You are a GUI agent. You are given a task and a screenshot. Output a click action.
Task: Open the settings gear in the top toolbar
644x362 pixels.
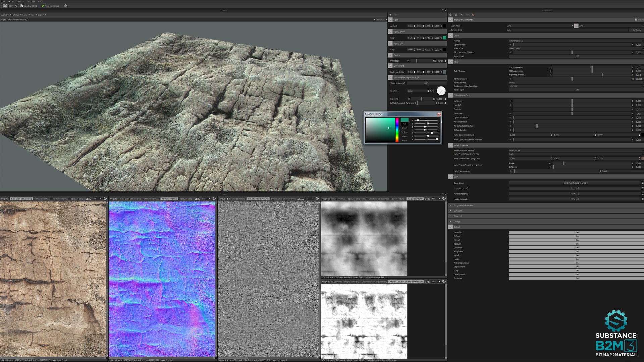[66, 6]
